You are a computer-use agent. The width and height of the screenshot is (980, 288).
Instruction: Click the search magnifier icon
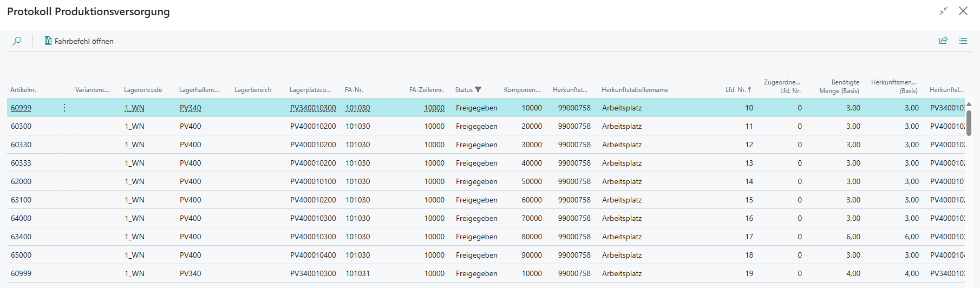pyautogui.click(x=17, y=41)
